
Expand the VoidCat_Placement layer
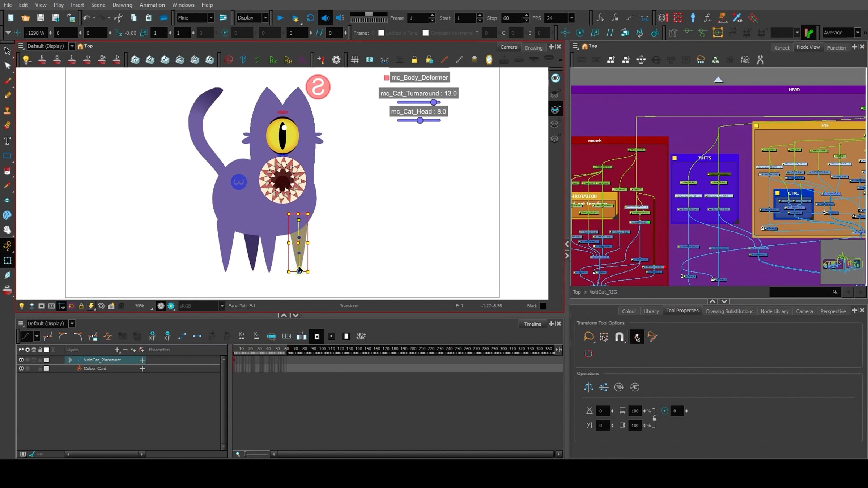(x=70, y=360)
